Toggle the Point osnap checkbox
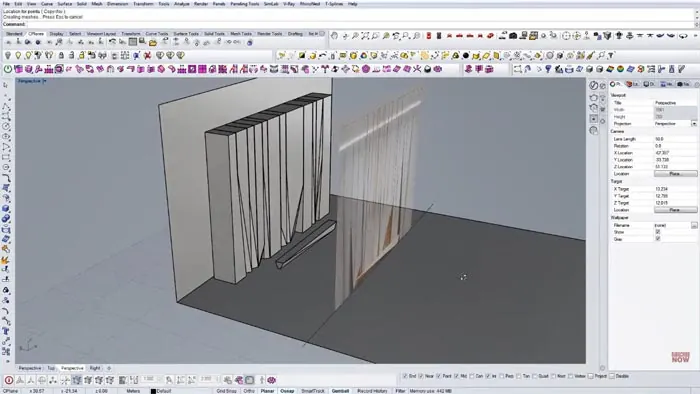Viewport: 700px width, 394px height. click(438, 376)
